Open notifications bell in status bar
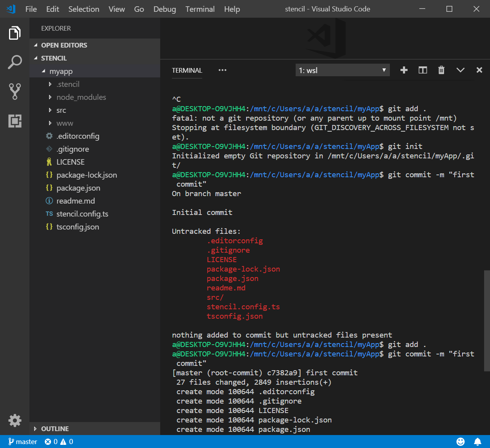 (477, 442)
